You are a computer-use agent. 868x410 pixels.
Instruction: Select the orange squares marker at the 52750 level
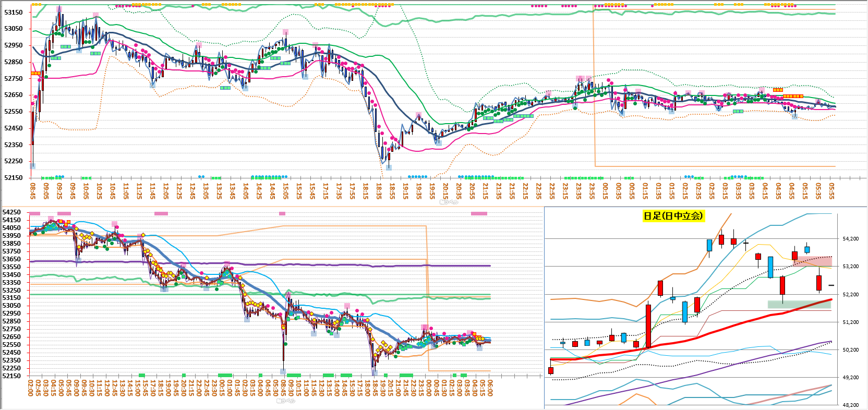35,74
